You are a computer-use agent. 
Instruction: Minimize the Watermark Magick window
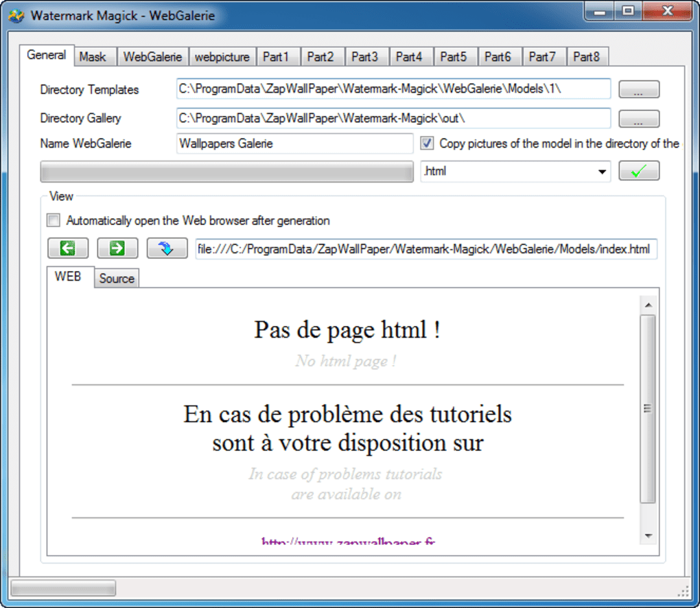click(x=600, y=11)
